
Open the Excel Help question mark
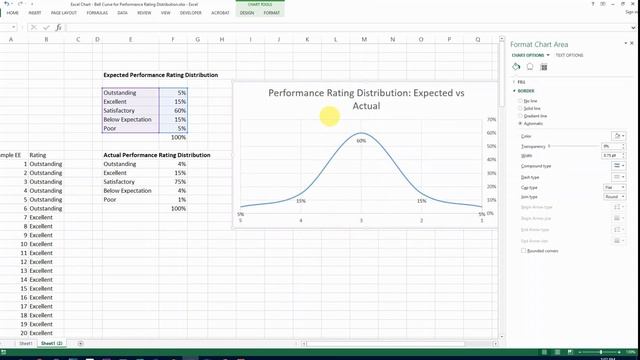click(x=593, y=4)
